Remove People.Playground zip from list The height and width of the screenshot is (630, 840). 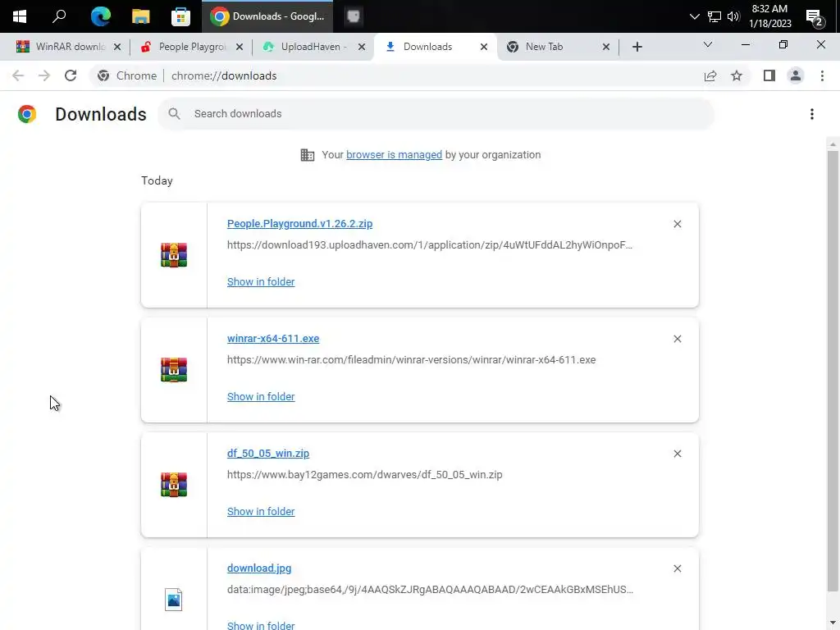click(x=677, y=224)
